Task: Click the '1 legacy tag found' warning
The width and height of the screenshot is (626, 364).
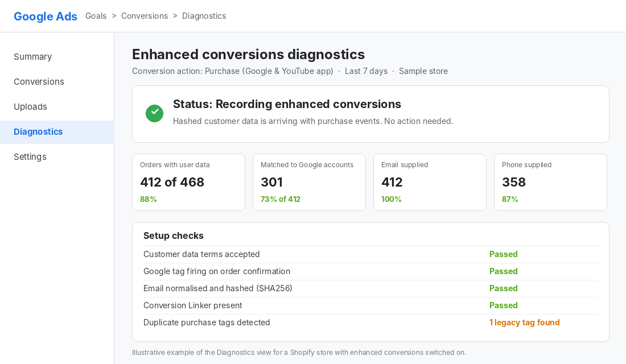Action: tap(525, 322)
